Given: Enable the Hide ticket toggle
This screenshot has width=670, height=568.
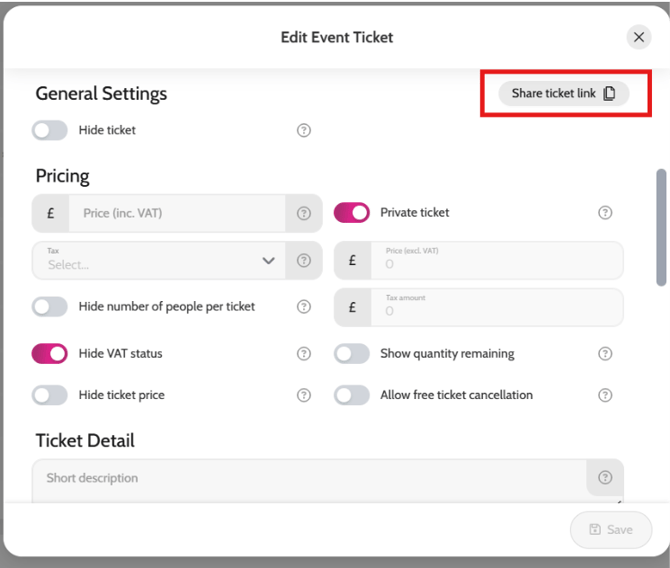Looking at the screenshot, I should click(50, 130).
